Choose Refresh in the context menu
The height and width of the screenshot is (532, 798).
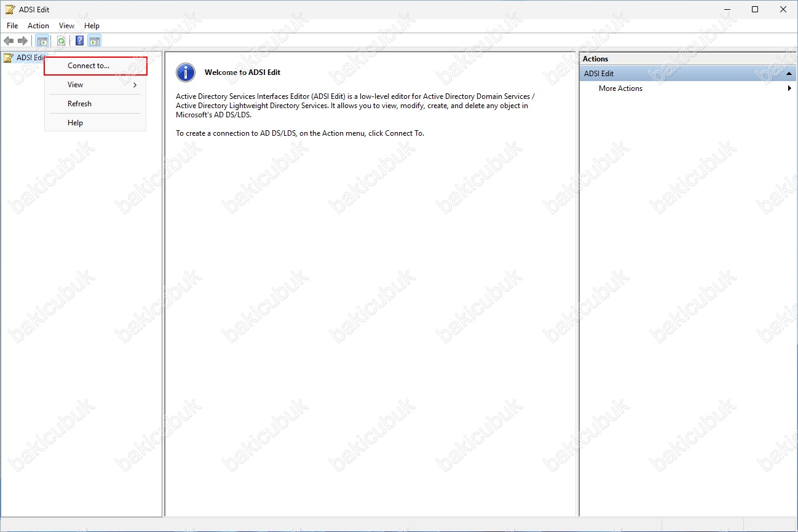(95, 104)
